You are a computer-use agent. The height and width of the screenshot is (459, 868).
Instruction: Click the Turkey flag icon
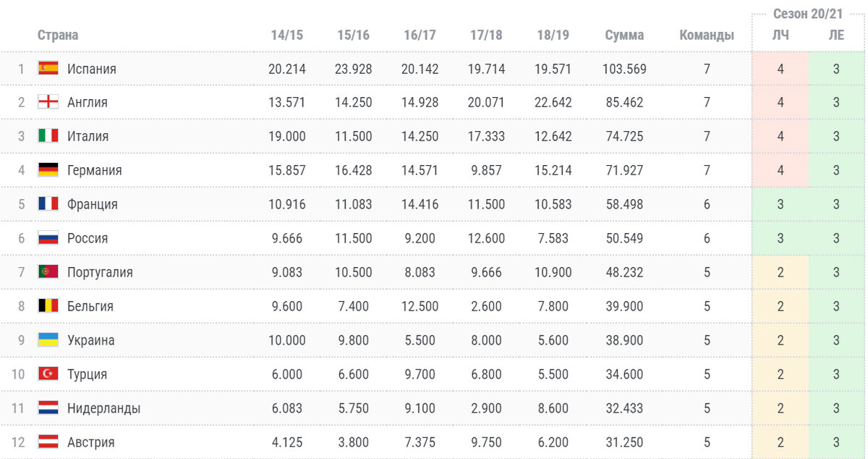click(x=48, y=374)
